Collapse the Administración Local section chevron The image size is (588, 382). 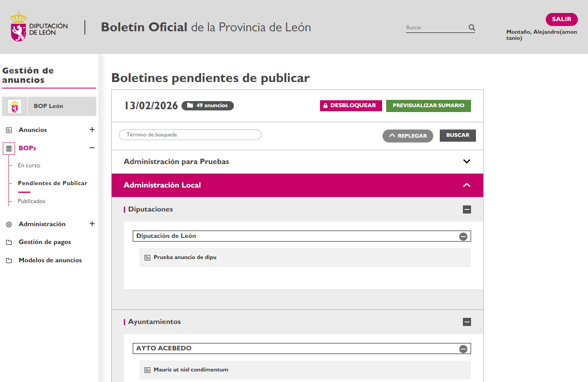467,185
